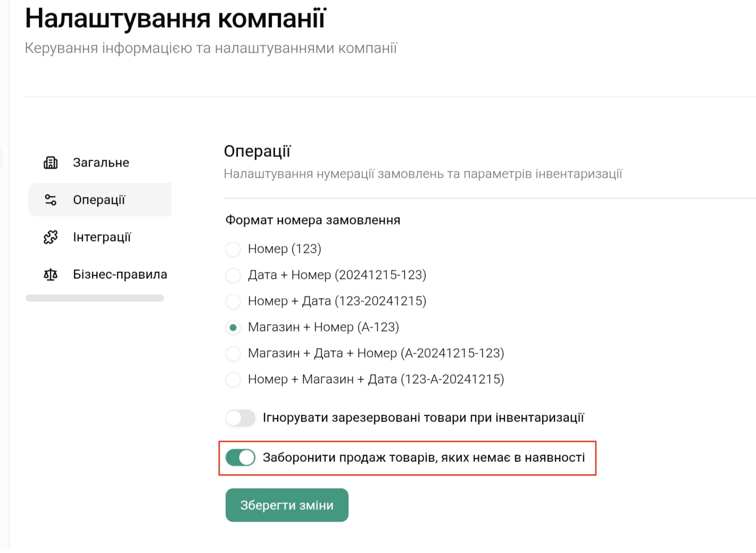Select Номер + Дата (123-20241215) radio option
756x553 pixels.
[233, 301]
